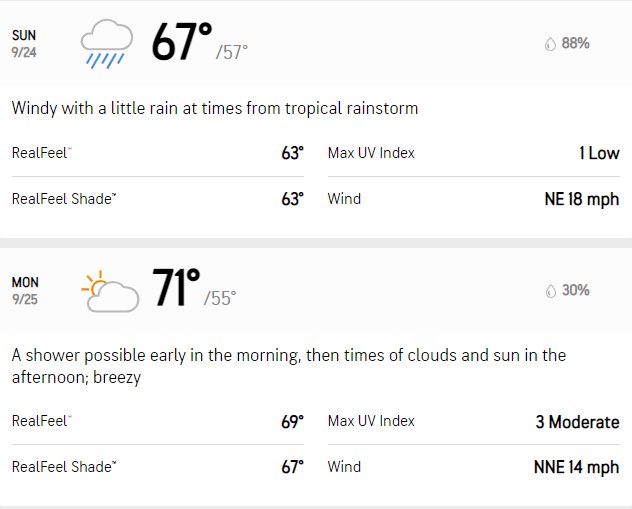This screenshot has height=509, width=632.
Task: Click Monday's shower possible description text
Action: tap(289, 366)
